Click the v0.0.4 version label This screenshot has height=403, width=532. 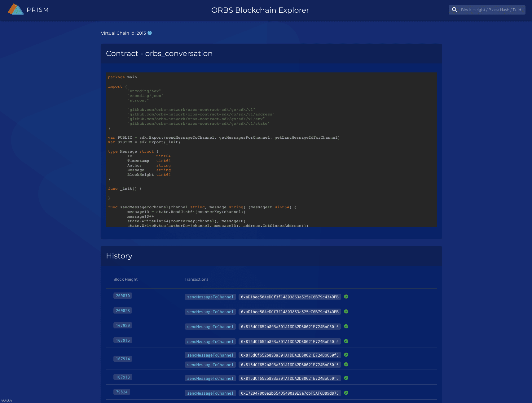(7, 401)
